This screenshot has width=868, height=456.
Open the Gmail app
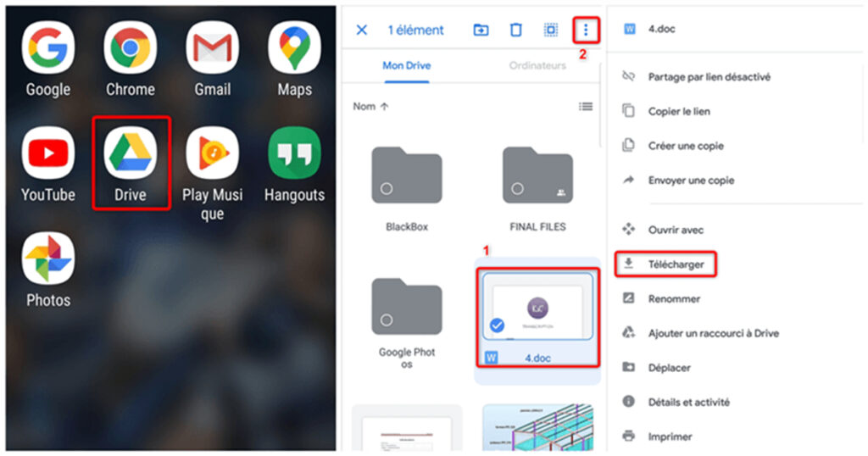pos(212,47)
